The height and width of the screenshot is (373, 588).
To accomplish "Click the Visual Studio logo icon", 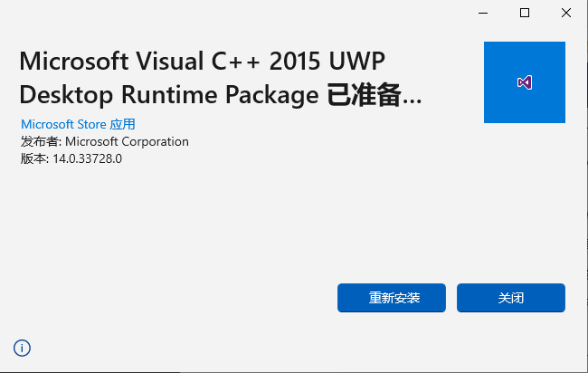I will tap(525, 82).
